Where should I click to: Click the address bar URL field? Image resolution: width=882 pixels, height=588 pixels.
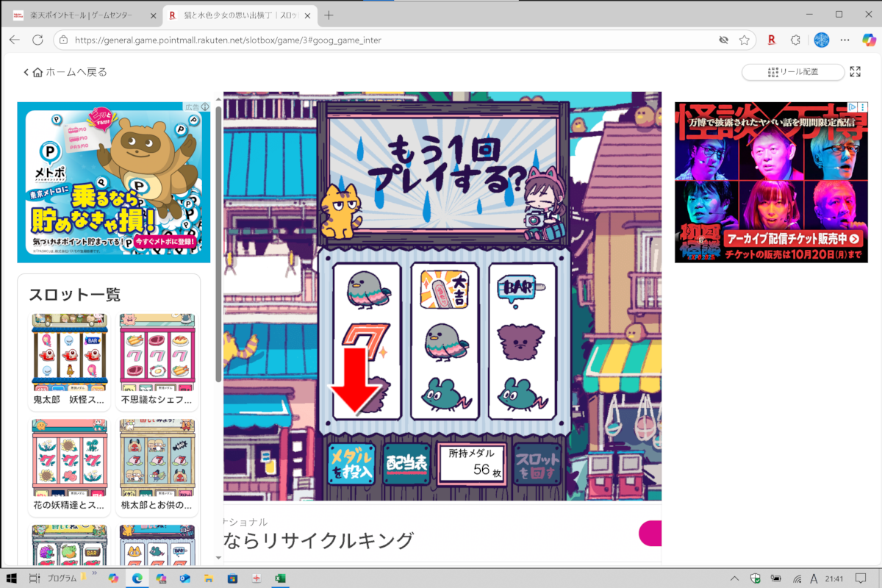(x=367, y=40)
